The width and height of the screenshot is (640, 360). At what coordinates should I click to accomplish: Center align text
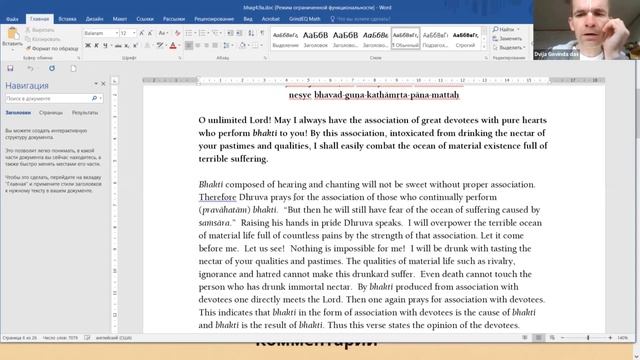[198, 45]
